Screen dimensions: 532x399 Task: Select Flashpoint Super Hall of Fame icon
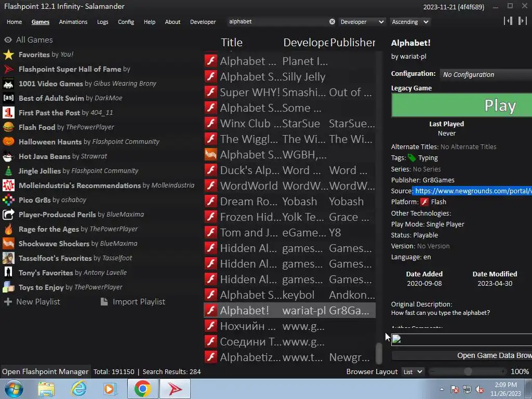click(x=8, y=69)
